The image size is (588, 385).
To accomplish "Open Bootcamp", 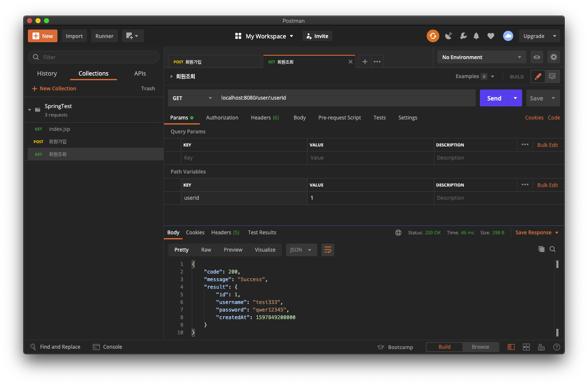I will point(395,347).
